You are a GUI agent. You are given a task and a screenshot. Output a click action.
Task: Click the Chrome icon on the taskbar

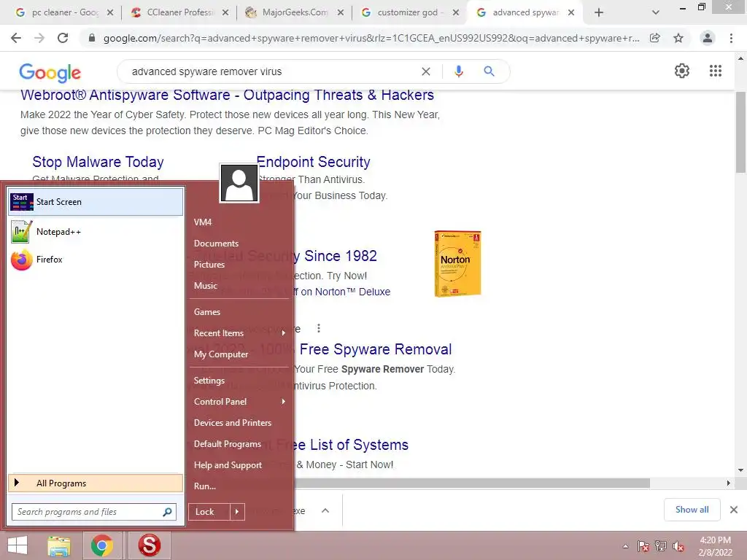pos(102,545)
